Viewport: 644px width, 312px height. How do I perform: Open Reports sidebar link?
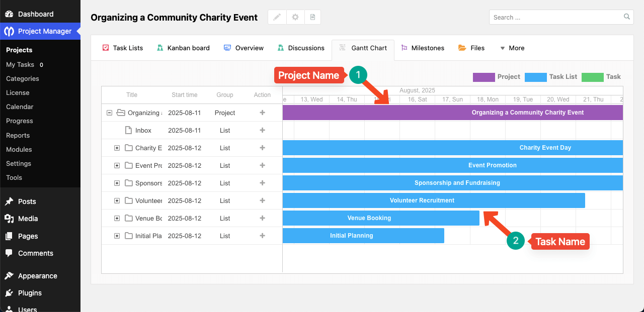click(18, 135)
